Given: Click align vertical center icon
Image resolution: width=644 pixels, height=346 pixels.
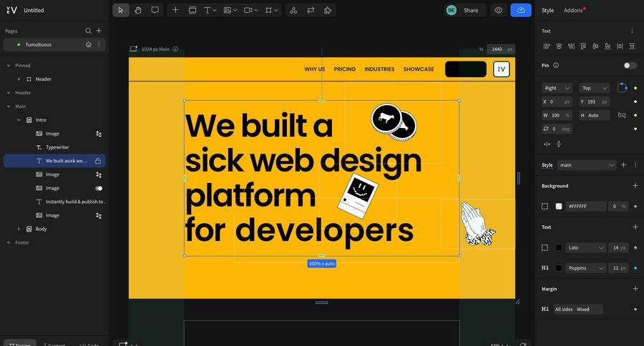Looking at the screenshot, I should pos(595,46).
